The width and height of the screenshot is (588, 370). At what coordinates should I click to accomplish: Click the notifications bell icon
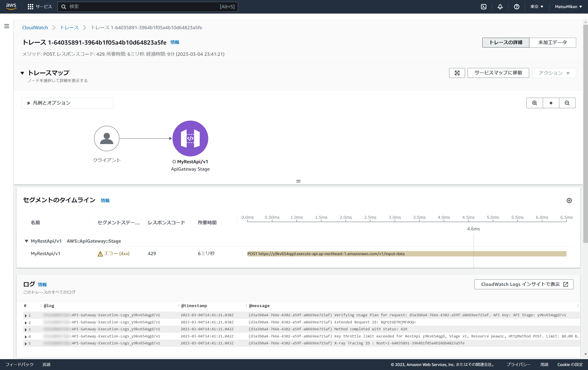point(500,7)
